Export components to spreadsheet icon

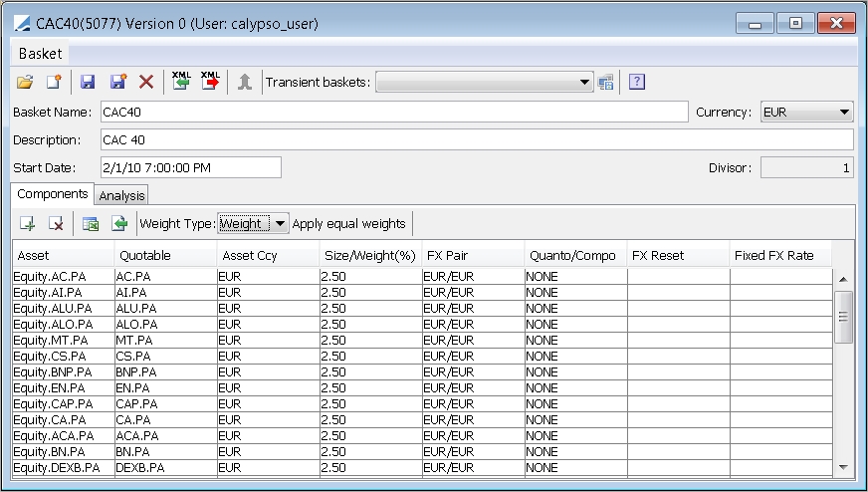click(x=91, y=224)
